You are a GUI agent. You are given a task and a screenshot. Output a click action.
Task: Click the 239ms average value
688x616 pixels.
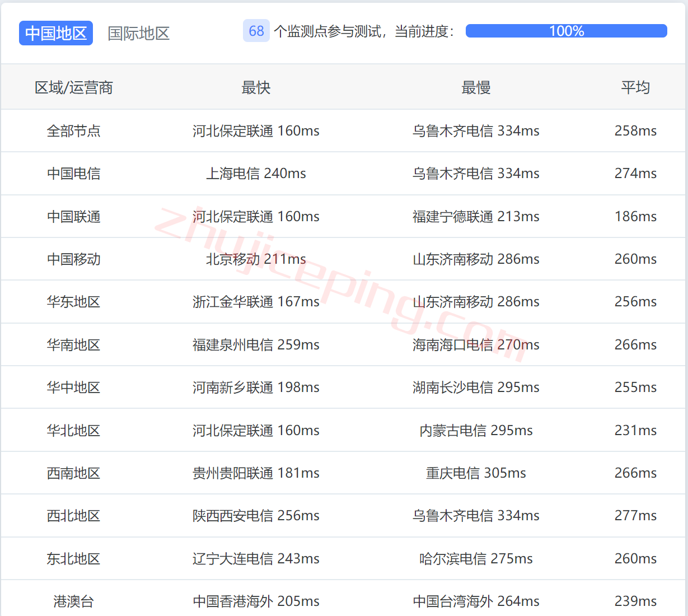click(x=635, y=601)
